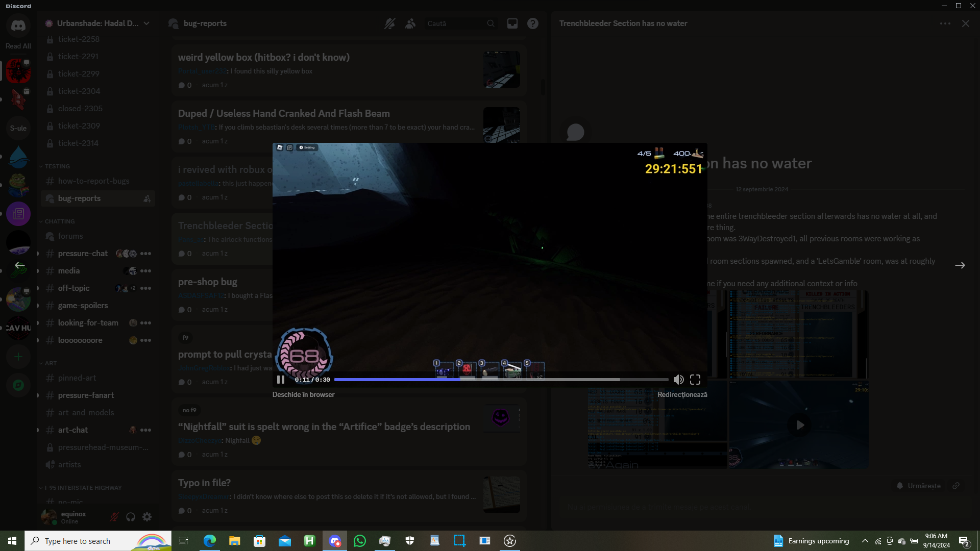Enter fullscreen on the video player
The image size is (980, 551).
click(695, 380)
